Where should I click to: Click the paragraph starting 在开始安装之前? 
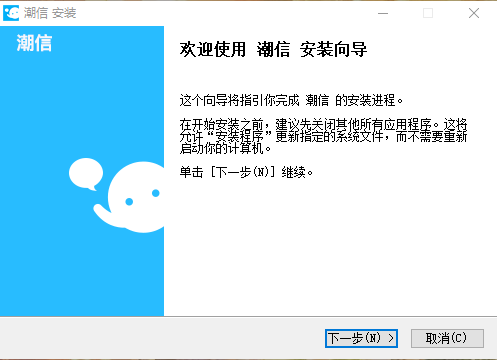(x=323, y=136)
